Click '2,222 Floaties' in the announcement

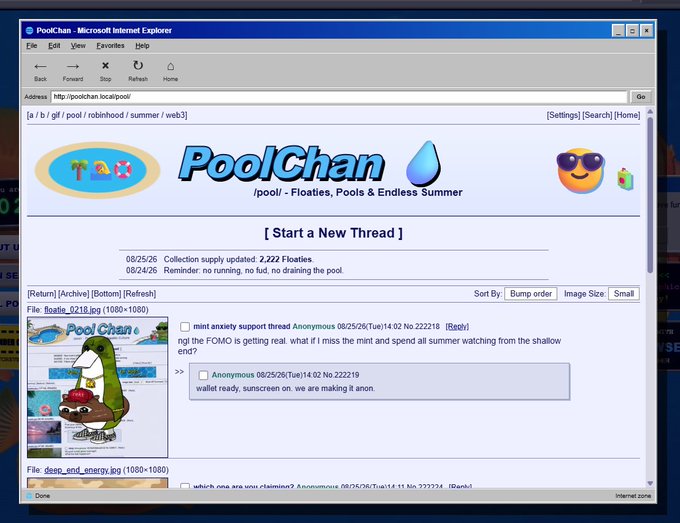(x=285, y=259)
